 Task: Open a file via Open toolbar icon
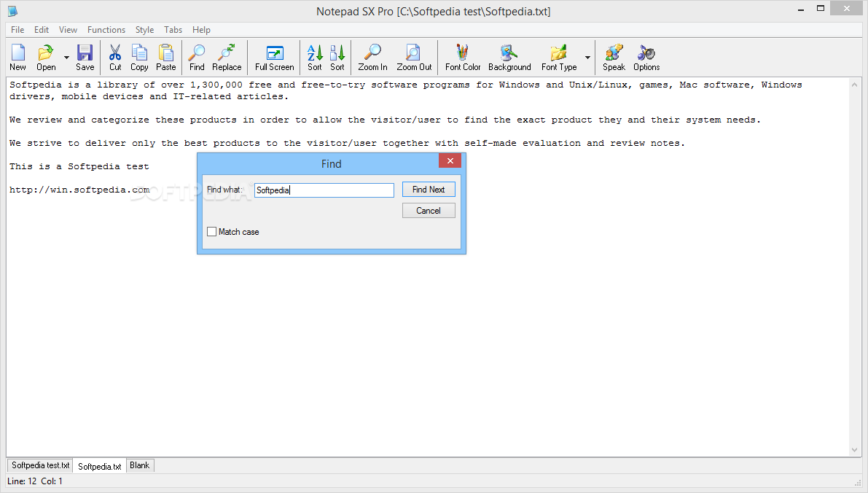pyautogui.click(x=46, y=58)
